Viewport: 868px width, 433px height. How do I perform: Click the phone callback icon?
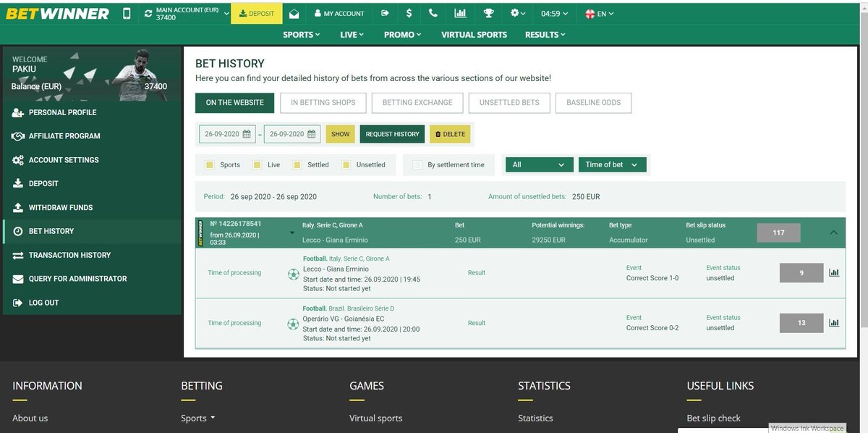click(x=433, y=13)
